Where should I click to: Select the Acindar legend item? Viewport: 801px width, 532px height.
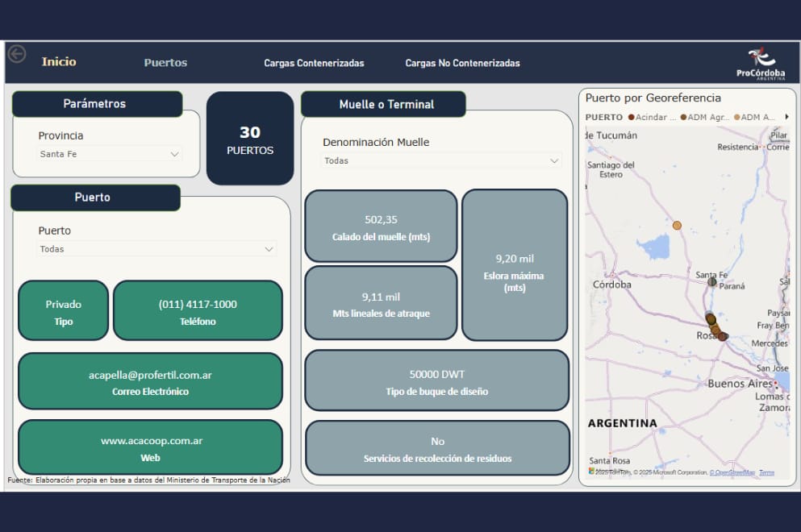point(653,117)
